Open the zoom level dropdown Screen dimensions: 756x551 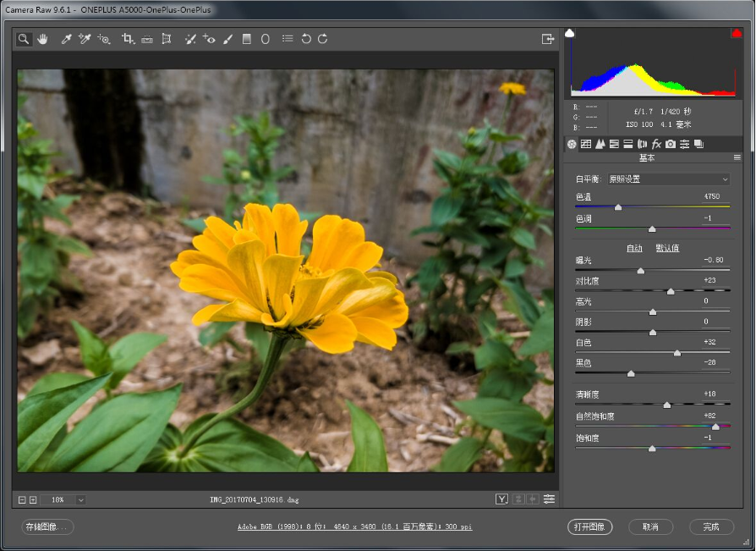(x=81, y=500)
